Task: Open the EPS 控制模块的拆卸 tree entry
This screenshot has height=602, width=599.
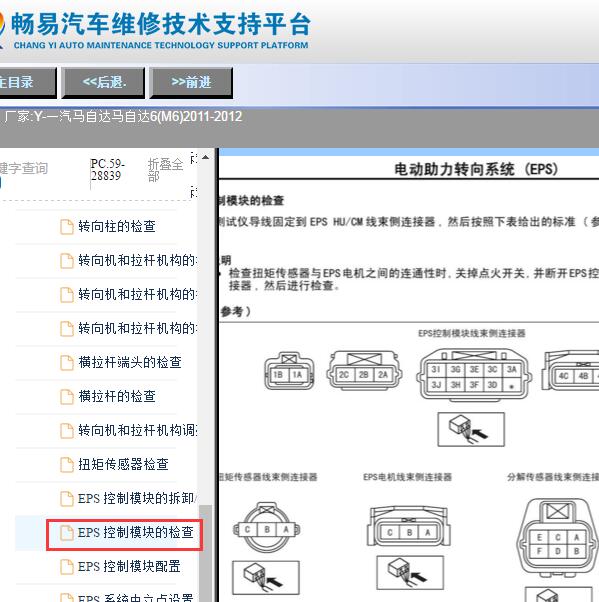Action: pyautogui.click(x=137, y=498)
